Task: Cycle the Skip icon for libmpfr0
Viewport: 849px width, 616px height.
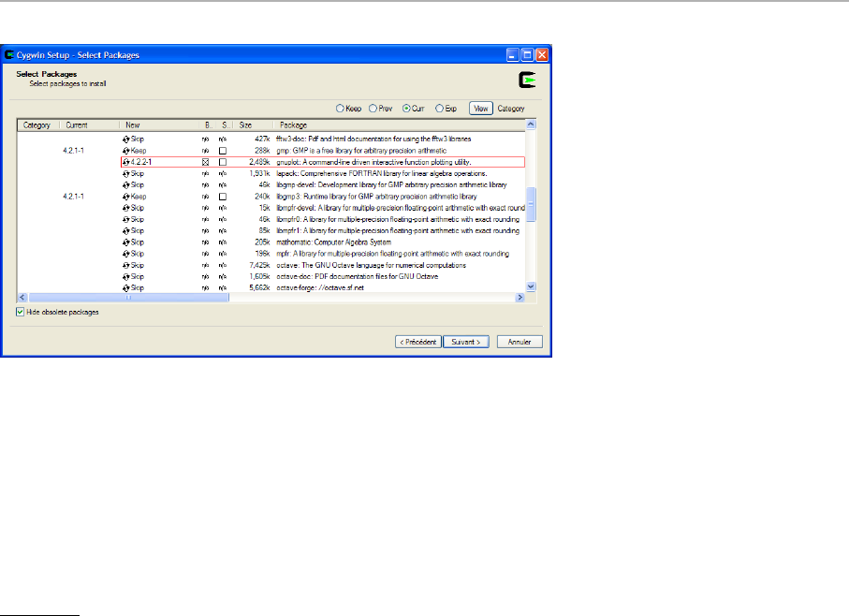Action: (125, 220)
